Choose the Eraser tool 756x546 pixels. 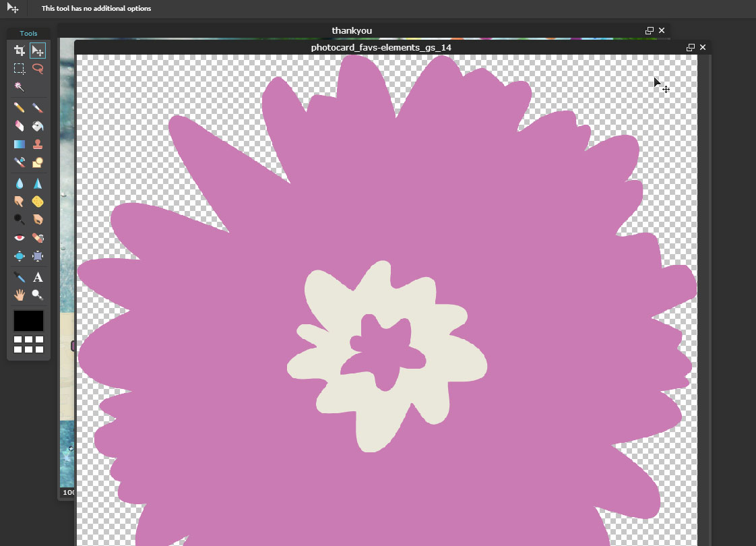(x=20, y=126)
